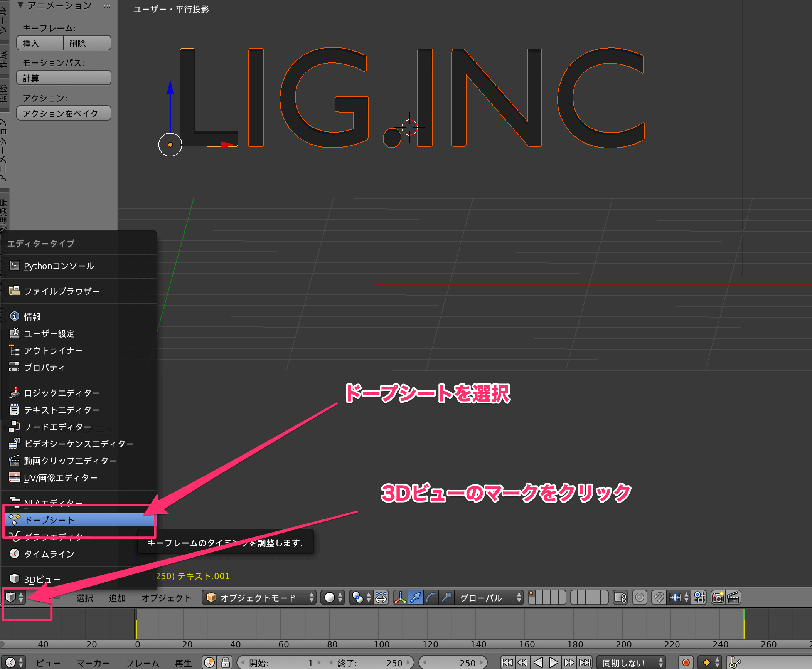Click the Movie Clip Editor icon
The width and height of the screenshot is (812, 669).
(15, 461)
